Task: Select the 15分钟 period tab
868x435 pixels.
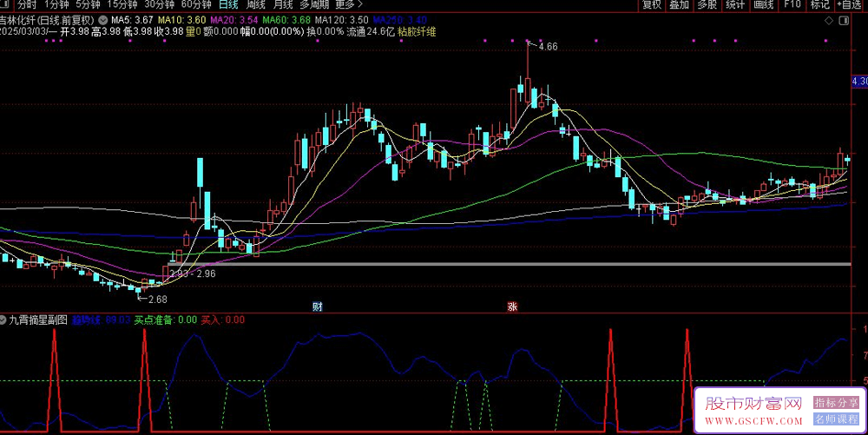Action: pyautogui.click(x=122, y=4)
